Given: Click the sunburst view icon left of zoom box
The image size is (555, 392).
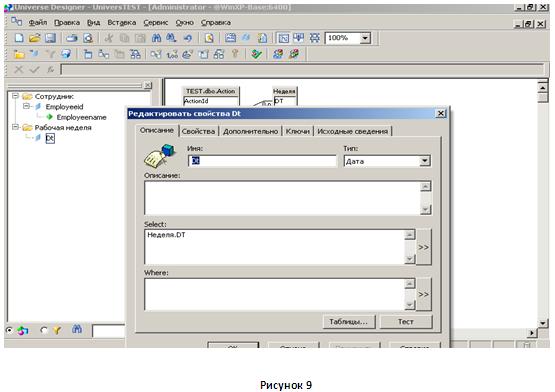Looking at the screenshot, I should (314, 38).
